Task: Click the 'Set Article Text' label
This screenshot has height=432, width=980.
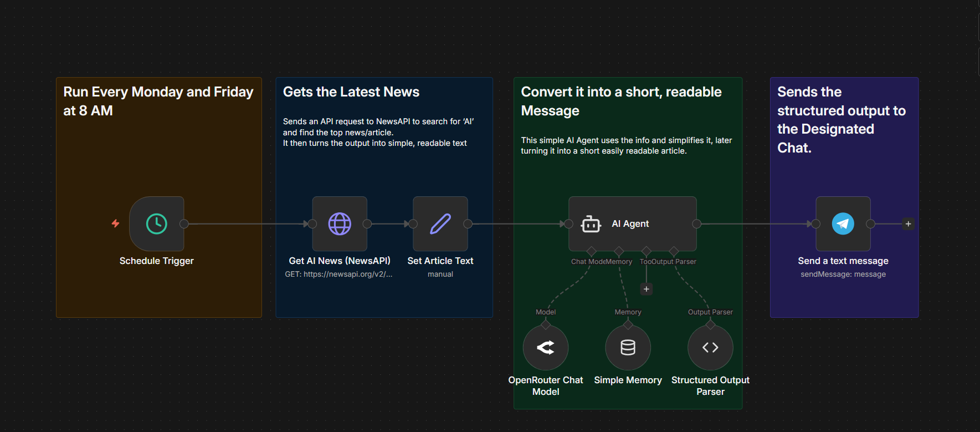Action: (440, 261)
